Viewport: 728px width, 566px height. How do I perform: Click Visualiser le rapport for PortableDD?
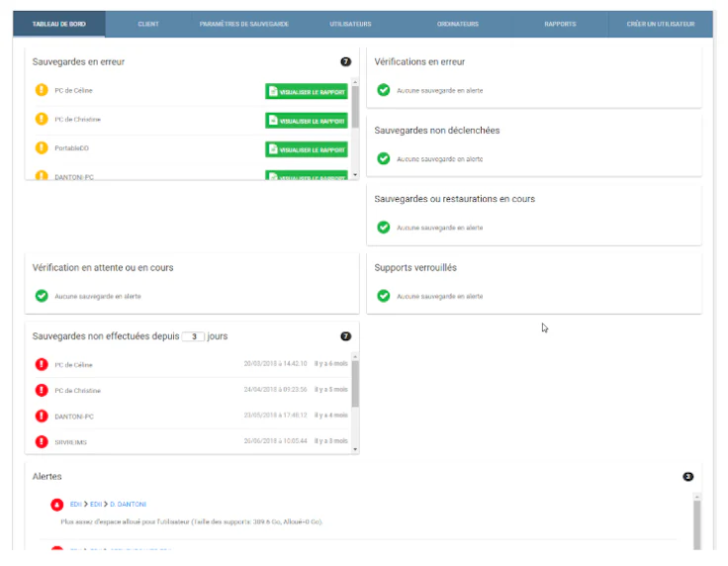tap(307, 149)
